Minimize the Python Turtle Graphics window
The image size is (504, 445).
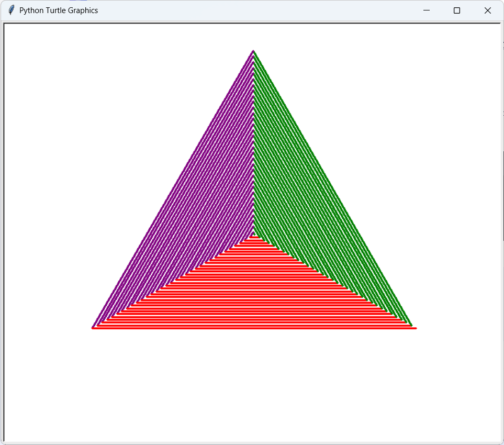pyautogui.click(x=427, y=10)
